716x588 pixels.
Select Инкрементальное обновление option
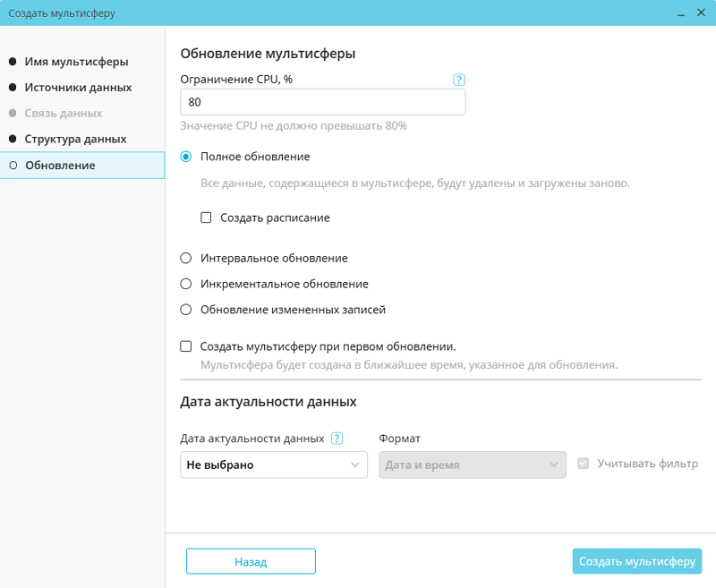[x=186, y=284]
